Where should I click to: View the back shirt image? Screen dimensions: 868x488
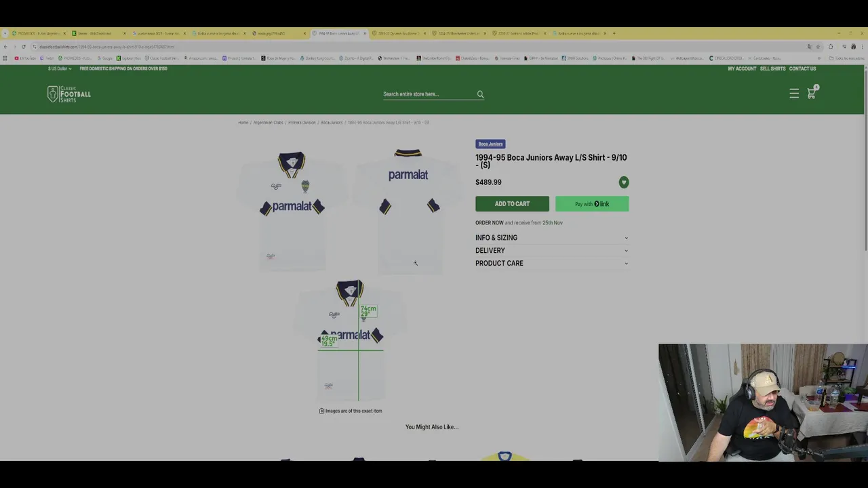[x=408, y=210]
